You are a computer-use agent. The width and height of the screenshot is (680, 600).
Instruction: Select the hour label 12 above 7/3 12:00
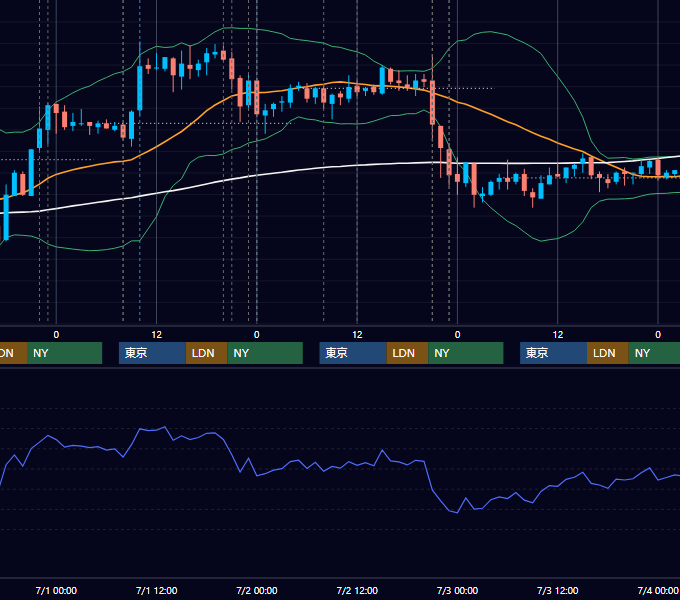(558, 335)
